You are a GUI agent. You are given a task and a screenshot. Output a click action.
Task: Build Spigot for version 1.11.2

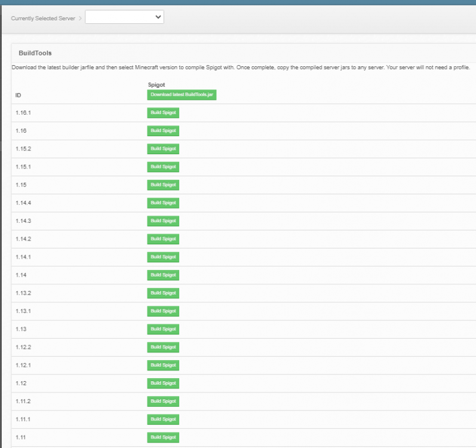pos(163,401)
